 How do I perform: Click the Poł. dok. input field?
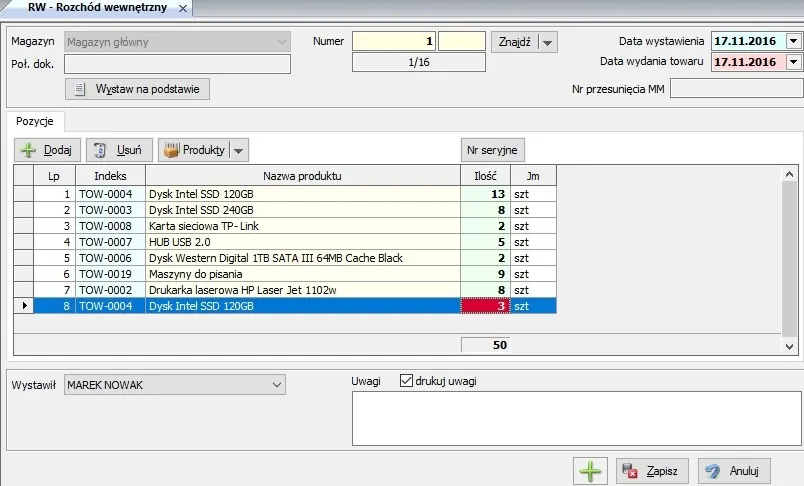(x=177, y=64)
